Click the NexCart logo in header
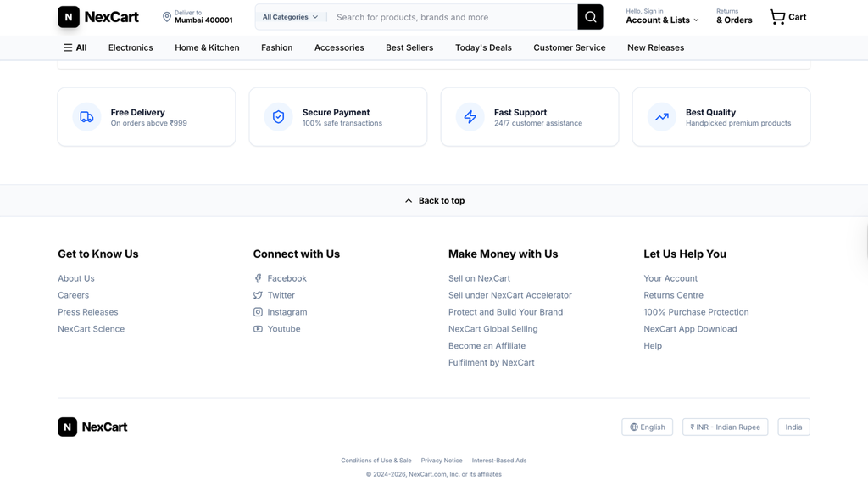Screen dimensions: 868x486 98,17
